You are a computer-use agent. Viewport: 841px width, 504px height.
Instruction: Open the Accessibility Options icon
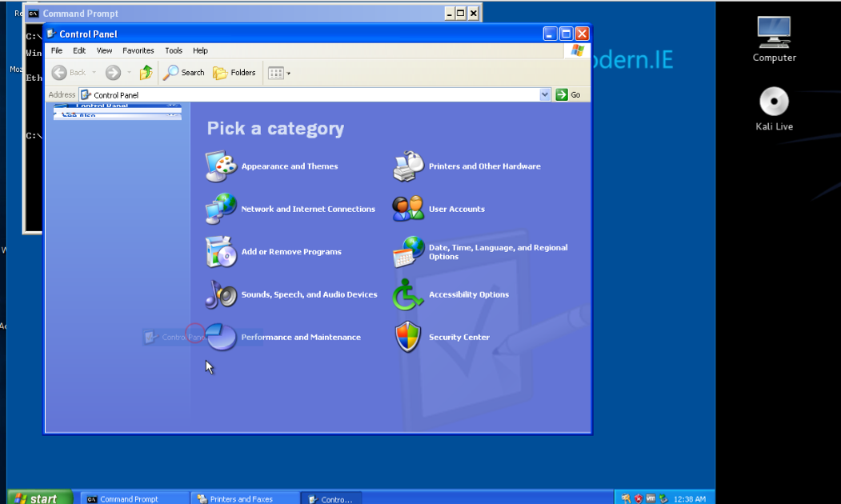coord(408,294)
